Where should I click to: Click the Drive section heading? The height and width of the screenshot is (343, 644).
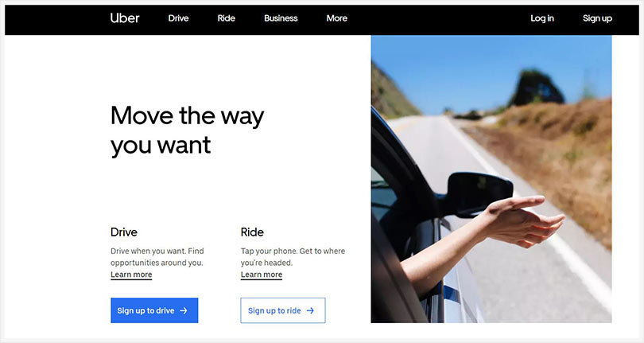(124, 232)
